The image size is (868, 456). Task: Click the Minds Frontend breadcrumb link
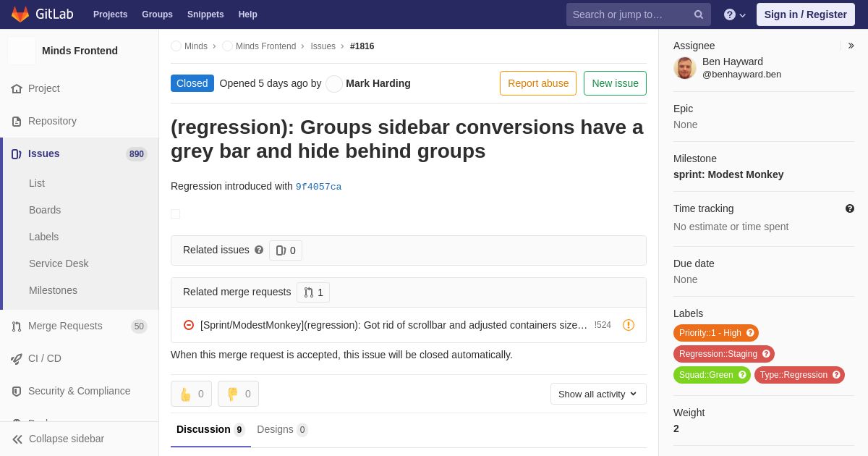[x=265, y=46]
